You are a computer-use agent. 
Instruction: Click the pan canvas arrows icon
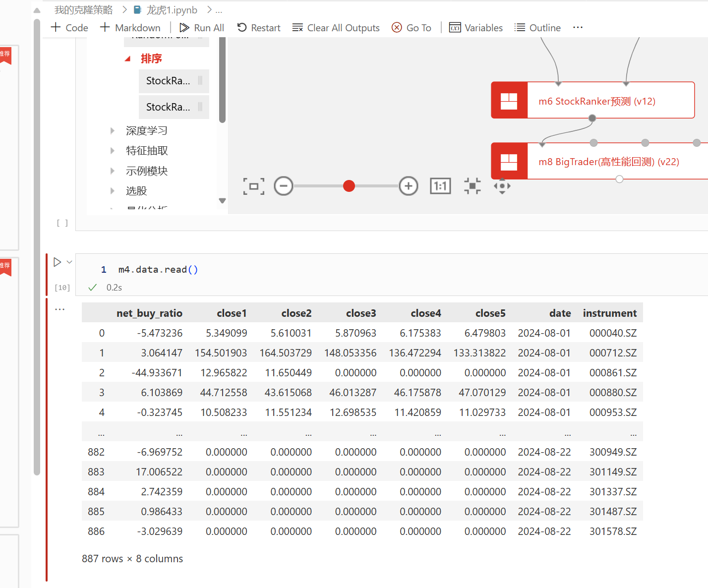[x=502, y=186]
